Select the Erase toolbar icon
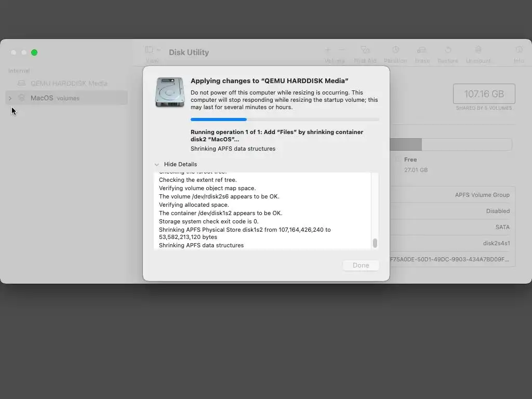 (x=422, y=50)
